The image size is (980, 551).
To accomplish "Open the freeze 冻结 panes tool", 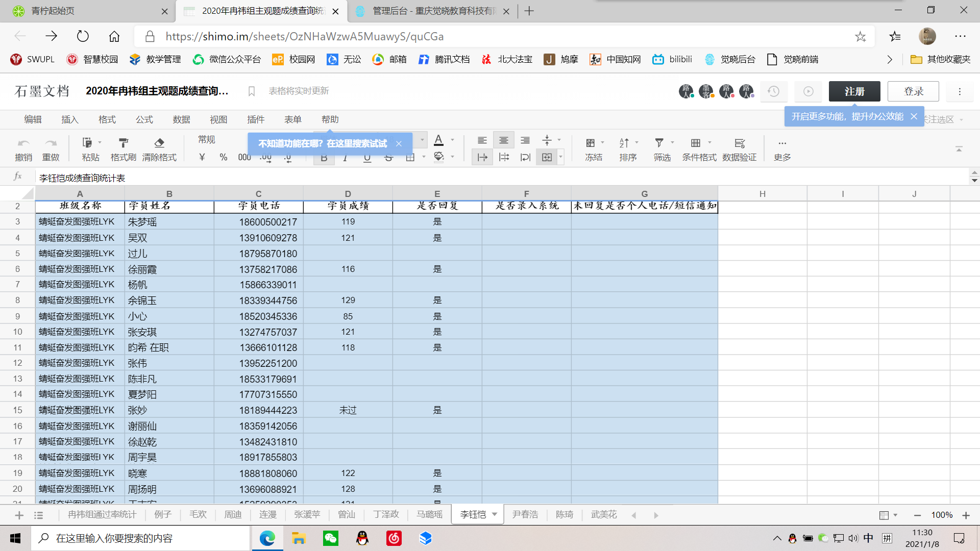I will tap(591, 143).
